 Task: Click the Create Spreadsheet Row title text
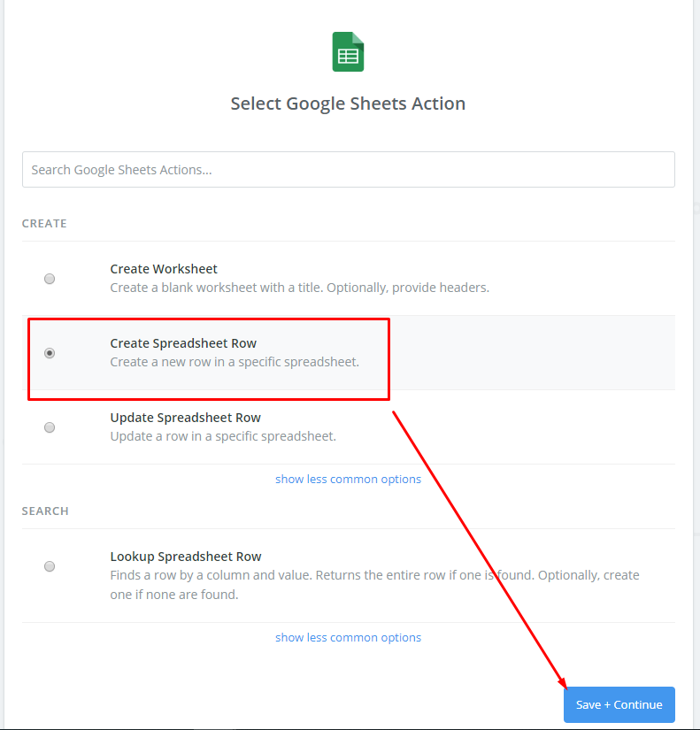[183, 343]
